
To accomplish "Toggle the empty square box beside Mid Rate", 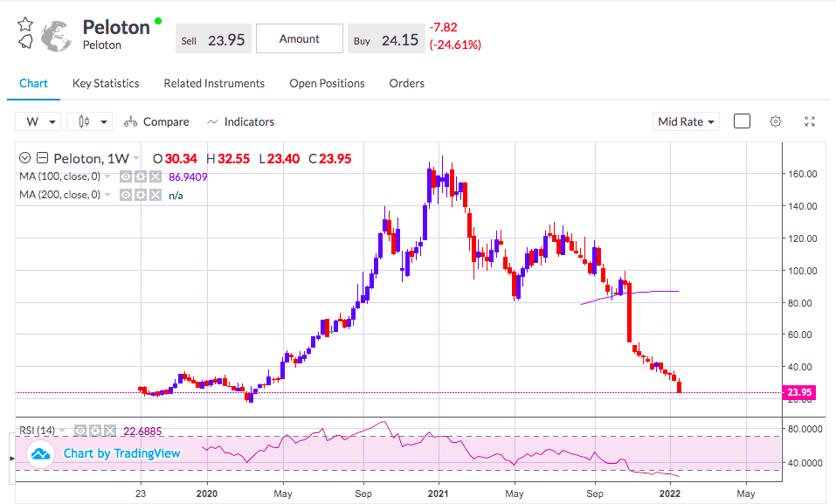I will pos(742,121).
